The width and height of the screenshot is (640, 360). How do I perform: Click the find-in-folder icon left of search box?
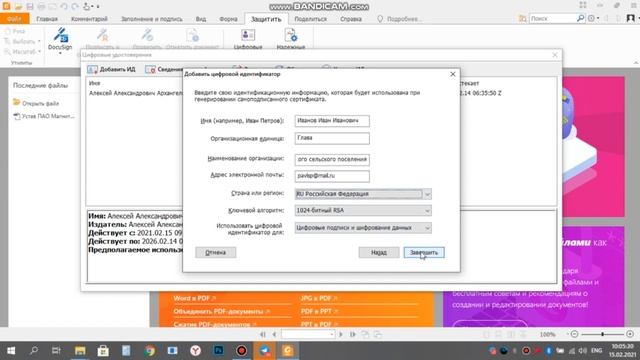pyautogui.click(x=522, y=18)
